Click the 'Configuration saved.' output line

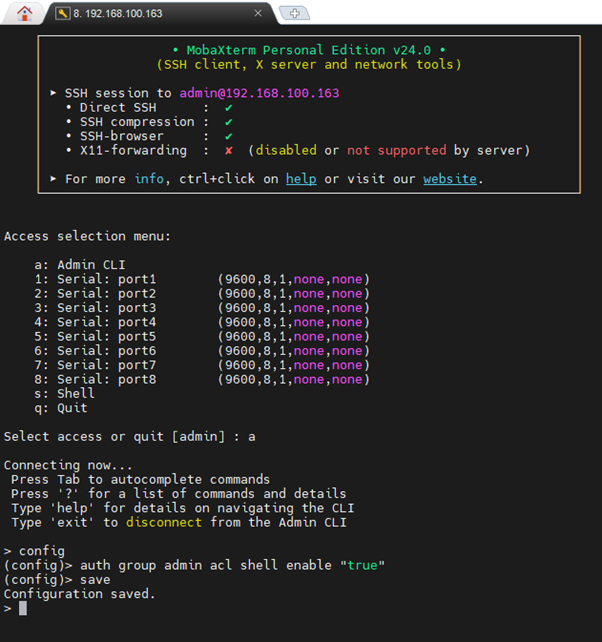point(78,594)
